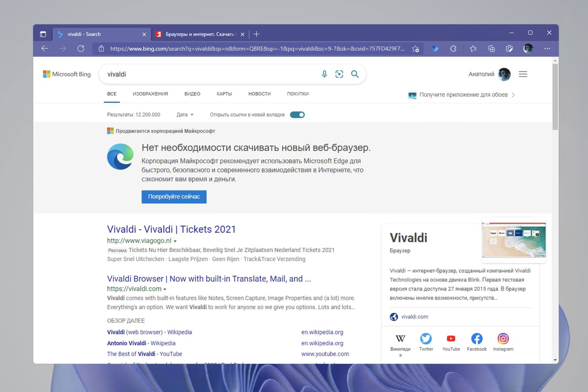Open 'Vivaldi (web browser) - Wikipedia' link
Viewport: 588px width, 392px height.
coord(149,332)
